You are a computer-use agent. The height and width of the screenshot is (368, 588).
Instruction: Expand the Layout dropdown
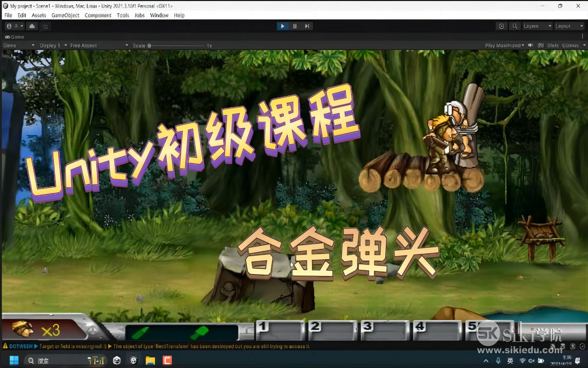click(569, 26)
